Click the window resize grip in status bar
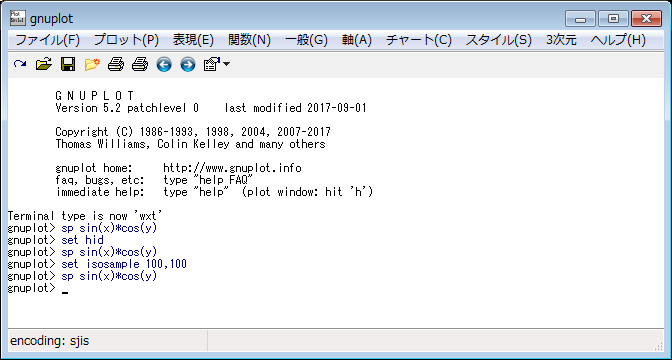 [x=659, y=345]
